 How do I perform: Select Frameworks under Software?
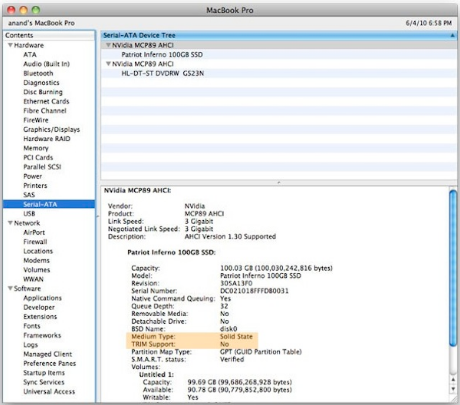coord(42,335)
